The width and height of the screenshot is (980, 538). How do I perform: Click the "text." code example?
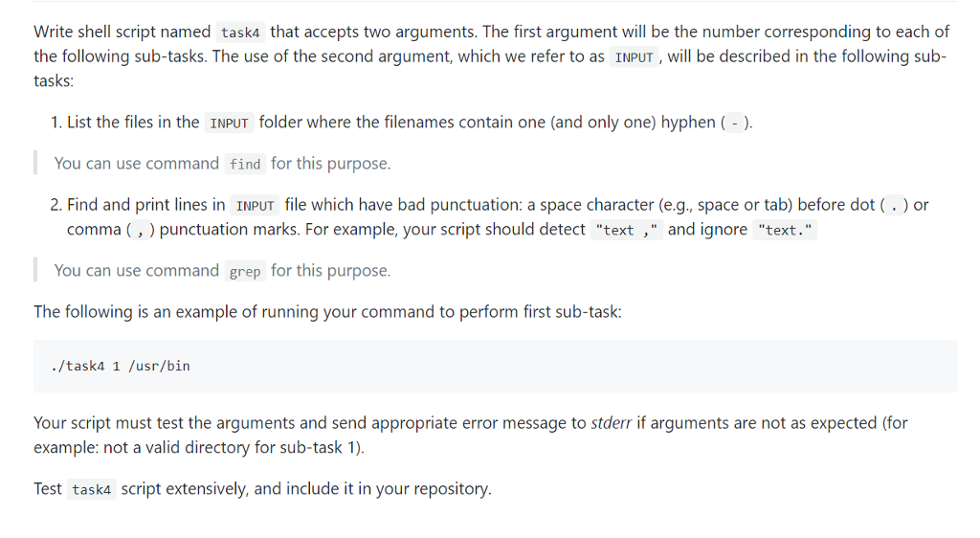tap(785, 230)
